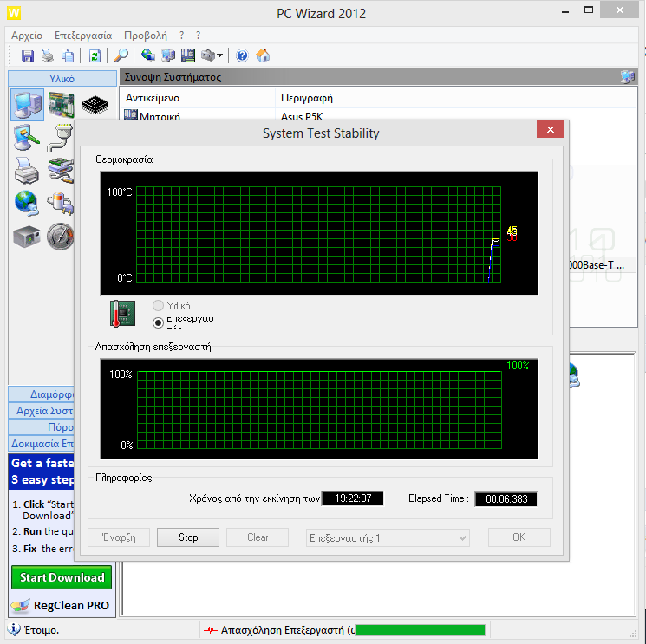Image resolution: width=646 pixels, height=644 pixels.
Task: Select the Processor chip icon
Action: point(95,105)
